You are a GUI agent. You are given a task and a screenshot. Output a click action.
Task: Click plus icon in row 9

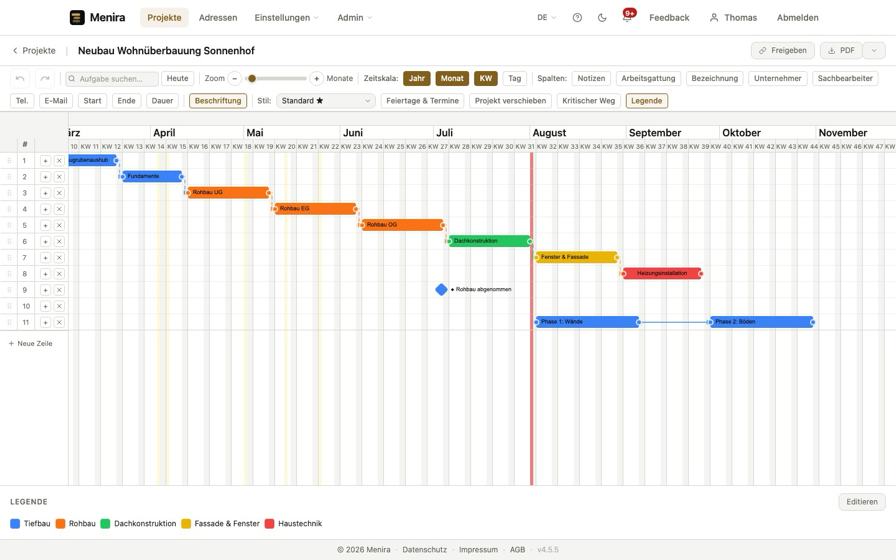click(x=45, y=290)
